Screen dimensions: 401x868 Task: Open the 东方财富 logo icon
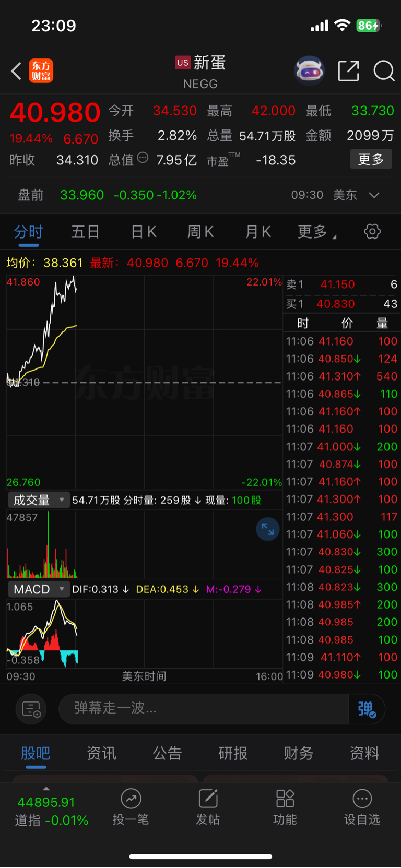(x=41, y=70)
